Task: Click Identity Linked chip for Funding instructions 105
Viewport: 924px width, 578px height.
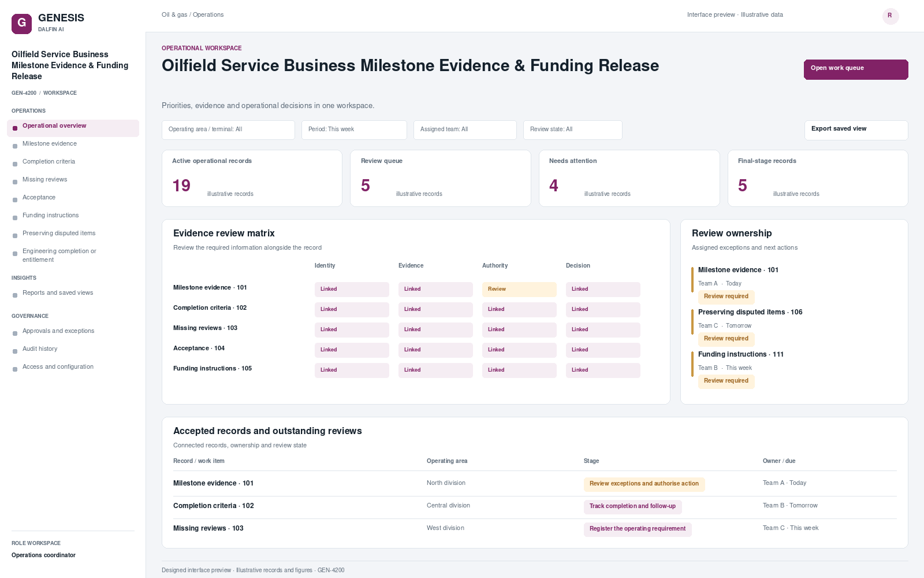Action: [x=352, y=370]
